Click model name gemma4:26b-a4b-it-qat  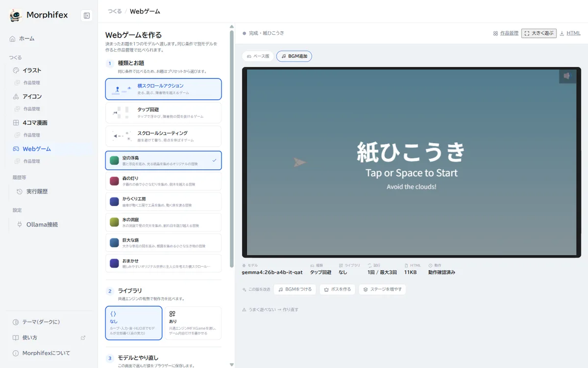[x=272, y=272]
